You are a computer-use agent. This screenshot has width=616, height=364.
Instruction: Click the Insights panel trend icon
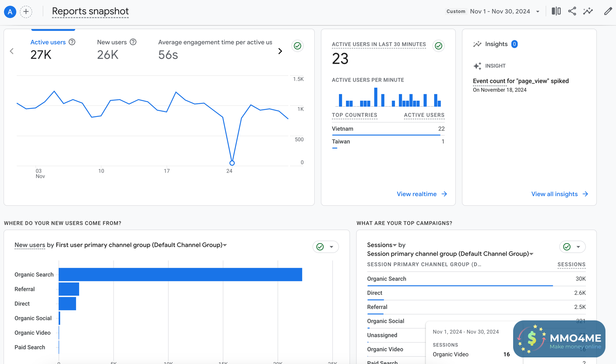[x=477, y=44]
